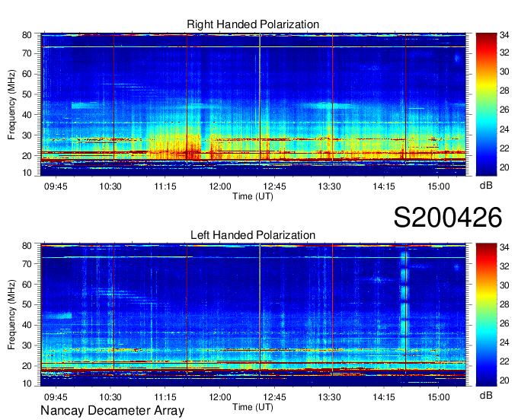This screenshot has width=518, height=420.
Task: Click the "14:15" tick under Right Handed plot
Action: [384, 186]
